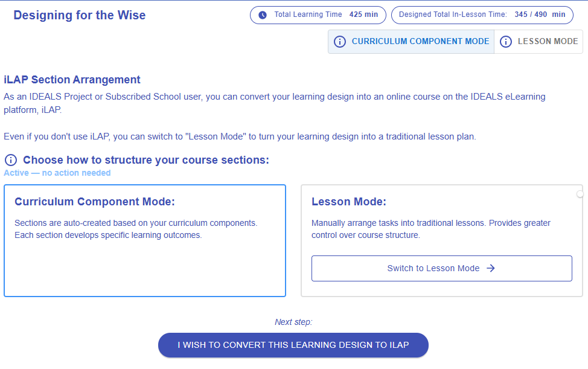
Task: Click the Active — no action needed status text
Action: [x=57, y=173]
